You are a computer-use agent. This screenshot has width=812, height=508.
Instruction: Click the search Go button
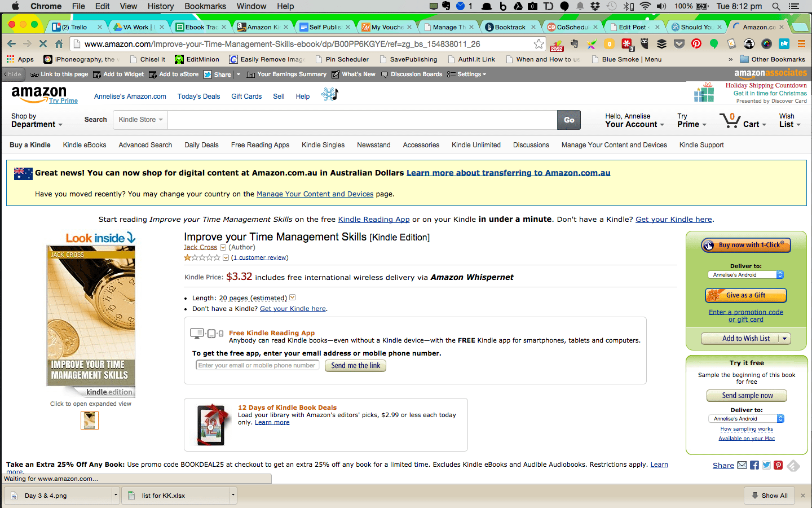pos(569,120)
